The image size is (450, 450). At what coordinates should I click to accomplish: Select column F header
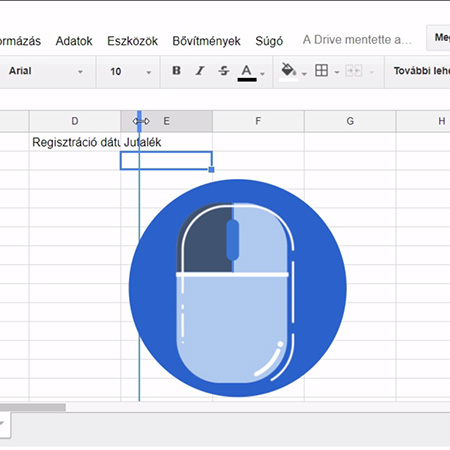click(x=258, y=121)
